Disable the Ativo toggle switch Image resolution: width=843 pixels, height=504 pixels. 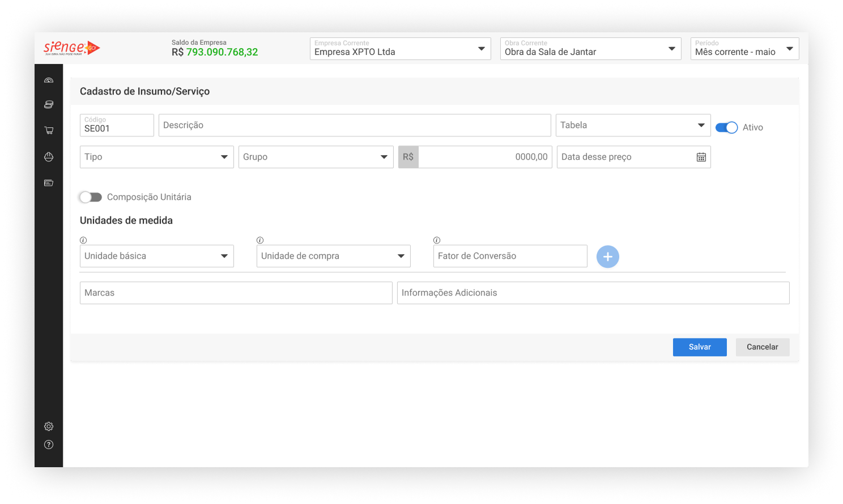click(x=726, y=127)
